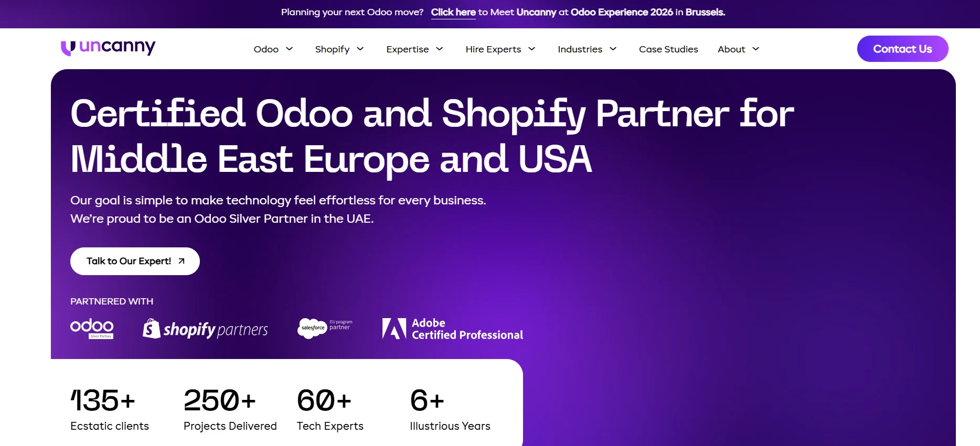The height and width of the screenshot is (446, 980).
Task: Click the 250+ Projects Delivered stat
Action: tap(230, 409)
